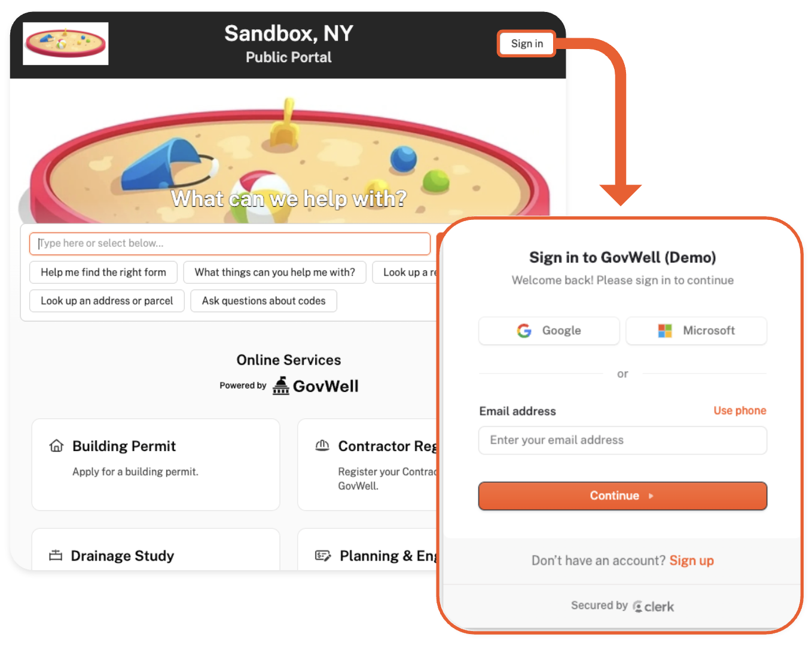The width and height of the screenshot is (812, 649).
Task: Click the Building Permit house icon
Action: tap(56, 446)
